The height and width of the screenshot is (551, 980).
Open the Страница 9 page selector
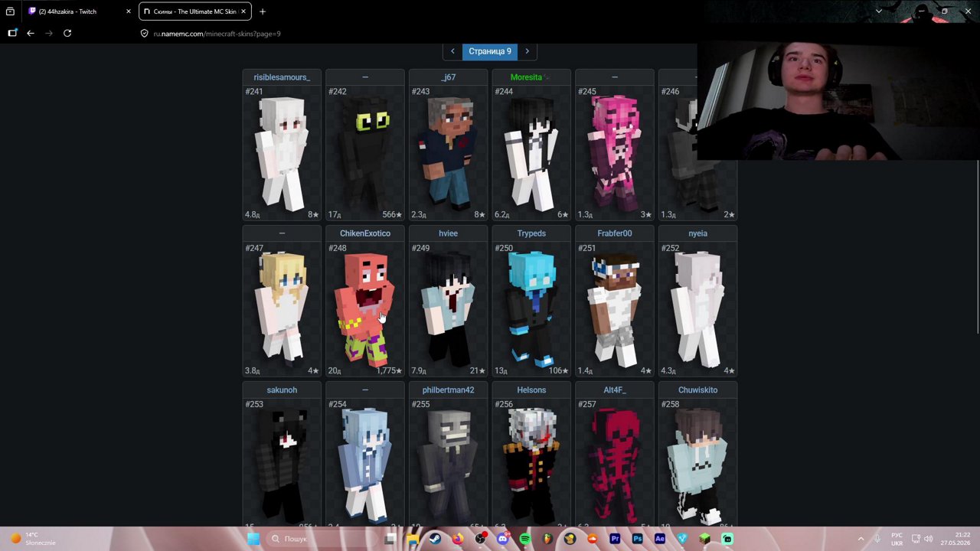(490, 51)
